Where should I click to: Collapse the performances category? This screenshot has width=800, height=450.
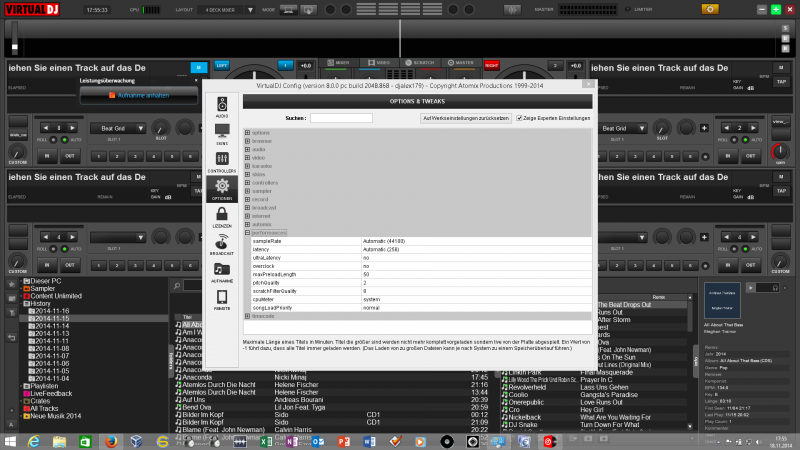pyautogui.click(x=247, y=233)
